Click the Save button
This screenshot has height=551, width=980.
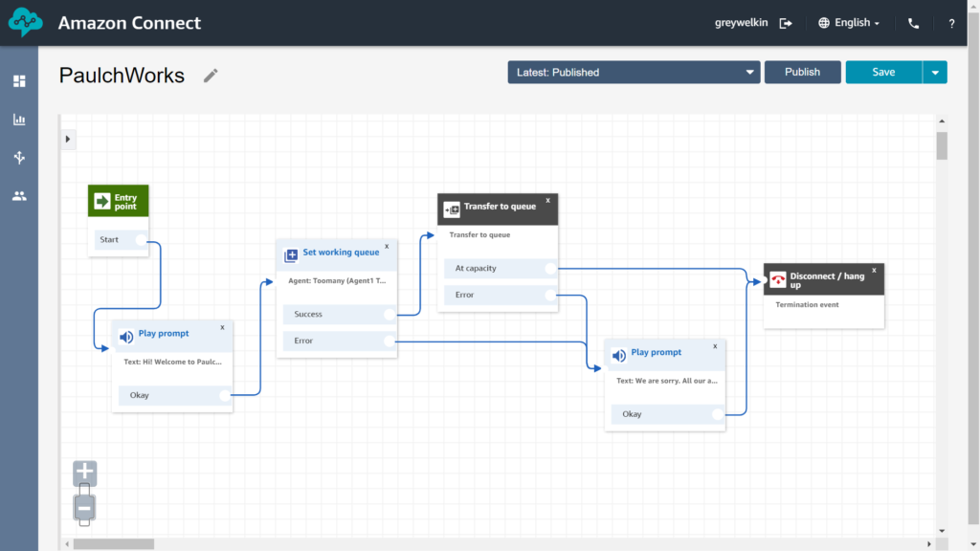[883, 72]
